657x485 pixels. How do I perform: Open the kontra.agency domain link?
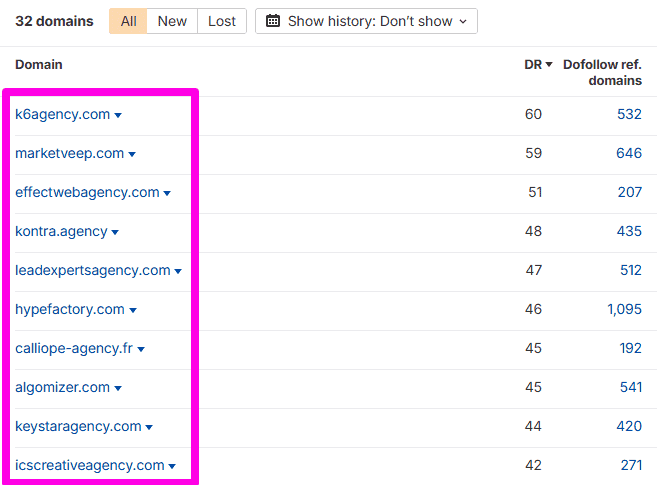(61, 231)
